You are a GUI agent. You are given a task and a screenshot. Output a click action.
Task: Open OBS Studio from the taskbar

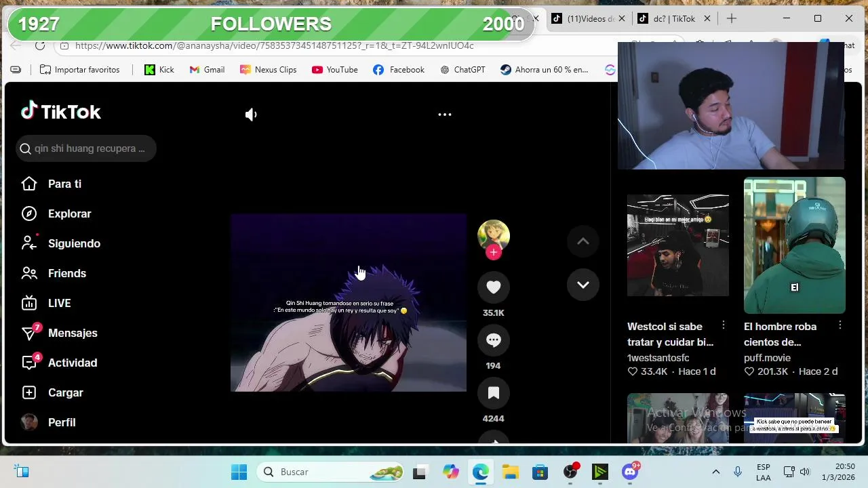point(571,472)
